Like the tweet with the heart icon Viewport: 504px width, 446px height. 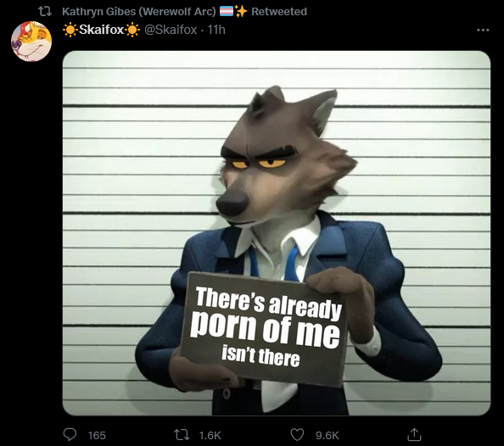pyautogui.click(x=297, y=435)
